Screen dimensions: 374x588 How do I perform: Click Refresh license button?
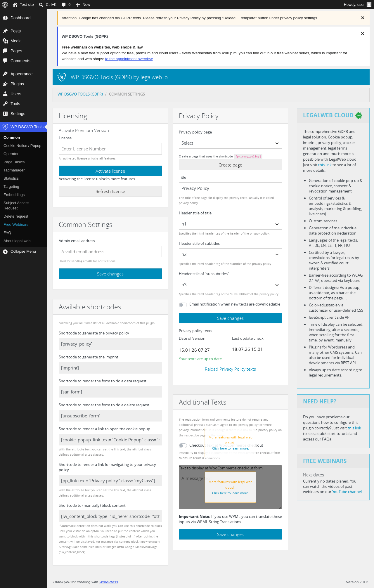pos(110,191)
